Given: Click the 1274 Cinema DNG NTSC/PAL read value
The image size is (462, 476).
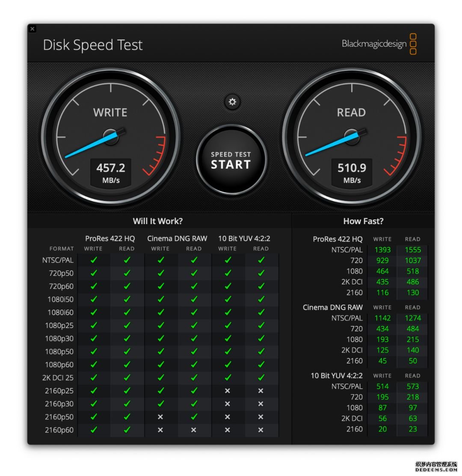Looking at the screenshot, I should (413, 318).
